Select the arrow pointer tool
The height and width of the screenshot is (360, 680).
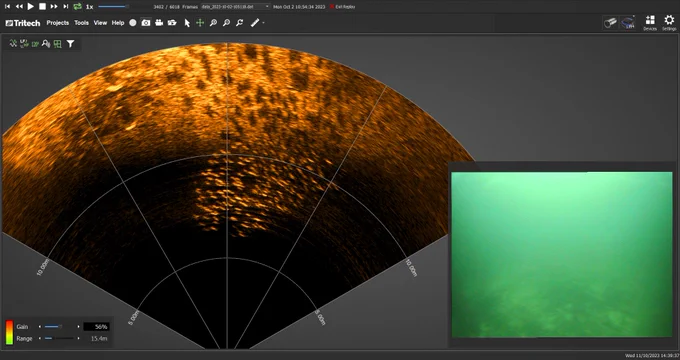(x=187, y=23)
